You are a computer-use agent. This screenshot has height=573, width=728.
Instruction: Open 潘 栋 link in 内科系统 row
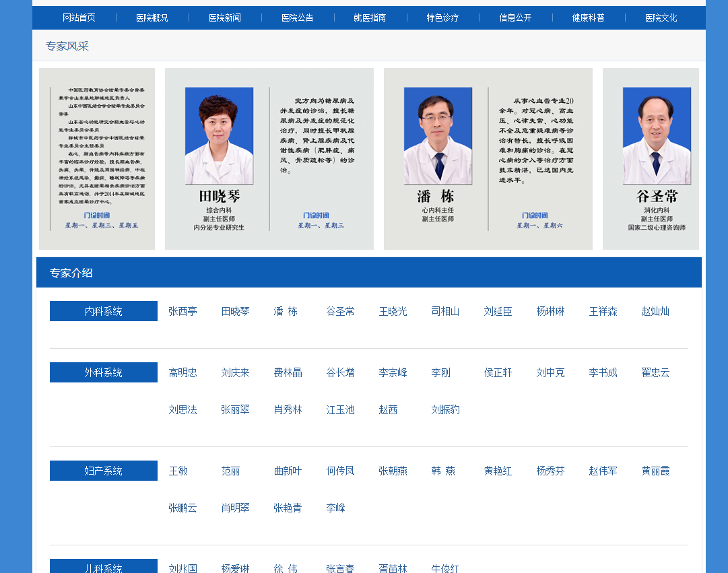coord(286,311)
